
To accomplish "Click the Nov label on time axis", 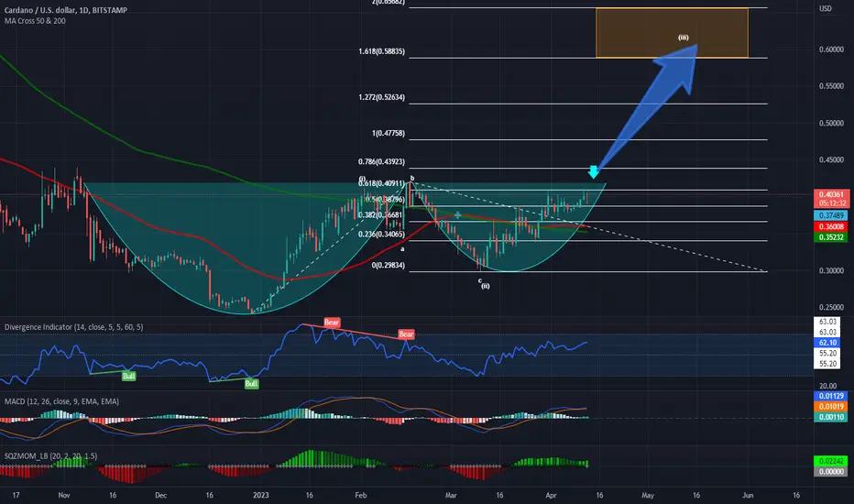I will (64, 495).
